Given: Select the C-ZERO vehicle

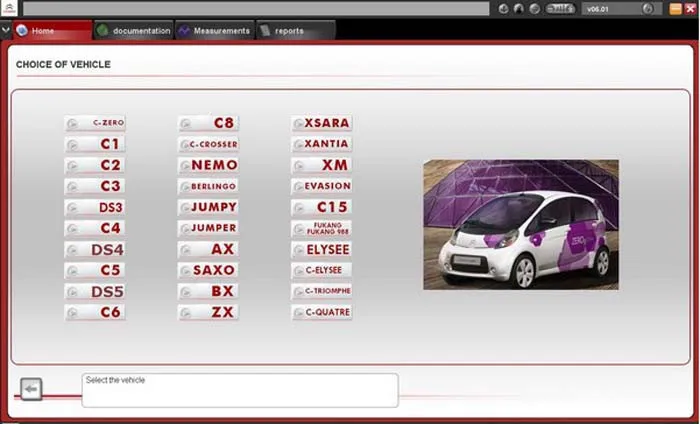Looking at the screenshot, I should [95, 123].
